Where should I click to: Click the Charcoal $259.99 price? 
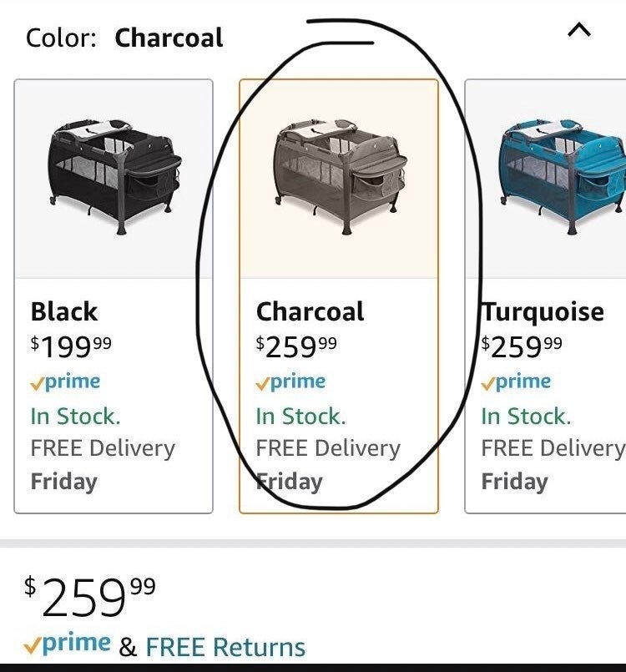pyautogui.click(x=296, y=346)
